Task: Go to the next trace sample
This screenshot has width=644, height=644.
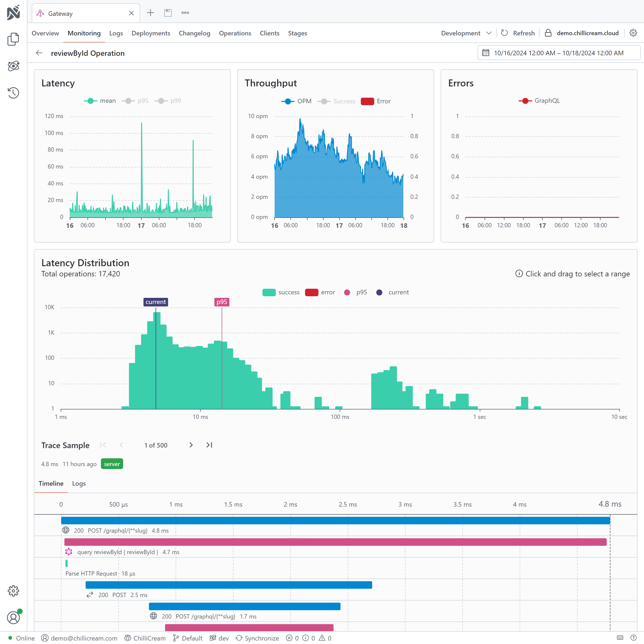Action: point(191,445)
